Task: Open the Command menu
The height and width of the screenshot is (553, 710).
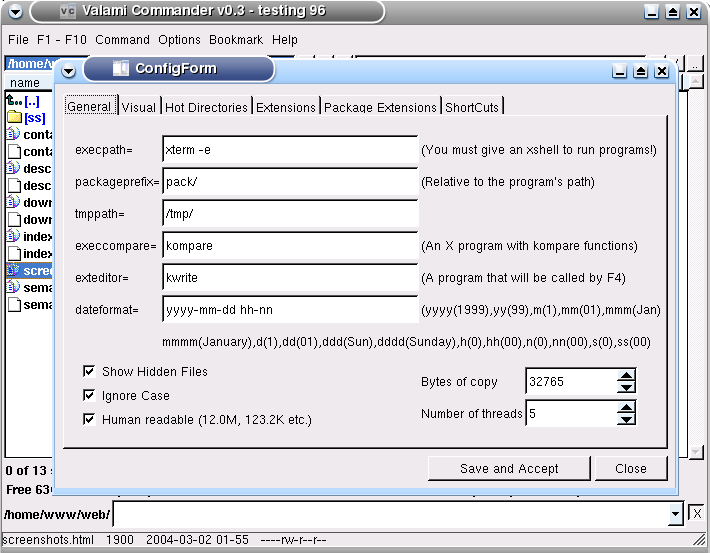Action: (x=122, y=40)
